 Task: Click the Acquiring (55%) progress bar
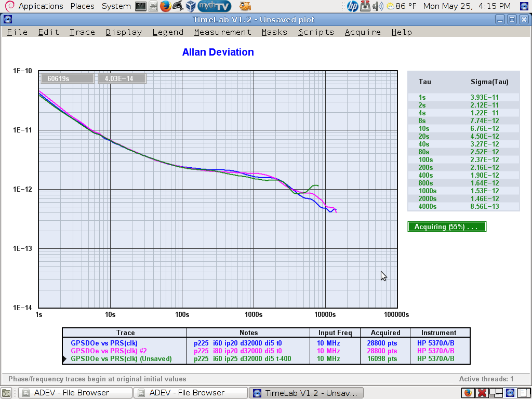[x=447, y=227]
